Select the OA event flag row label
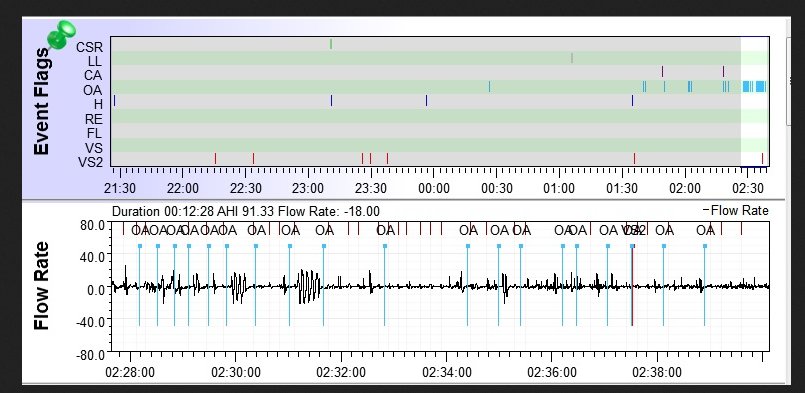Viewport: 805px width, 393px height. (x=92, y=90)
